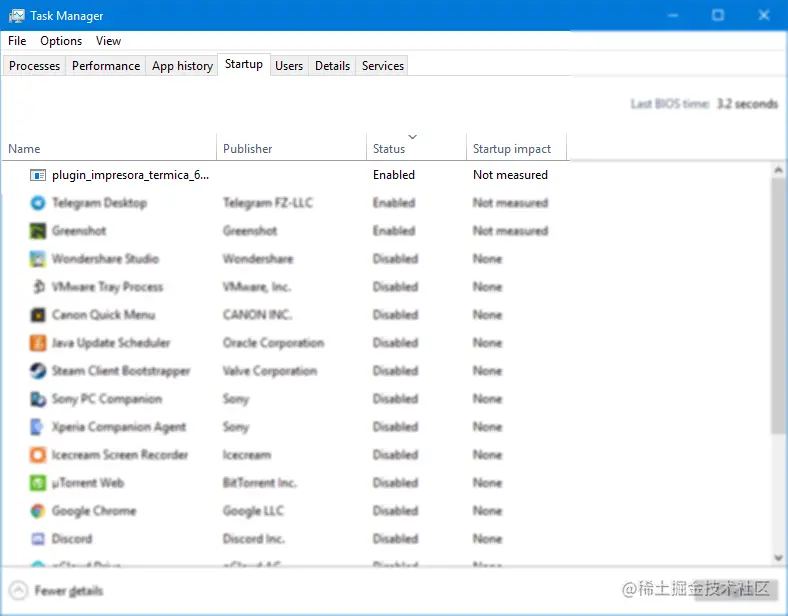Click the Google Chrome icon

tap(38, 511)
